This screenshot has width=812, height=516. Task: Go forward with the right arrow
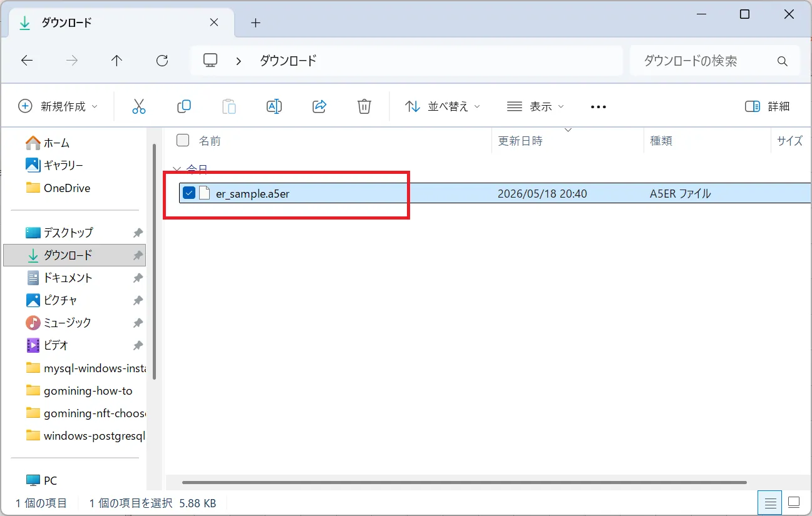click(x=72, y=61)
